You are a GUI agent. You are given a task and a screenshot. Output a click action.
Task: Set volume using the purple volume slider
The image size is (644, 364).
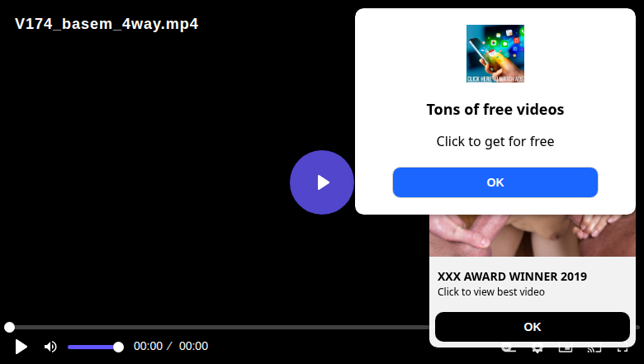click(x=95, y=347)
